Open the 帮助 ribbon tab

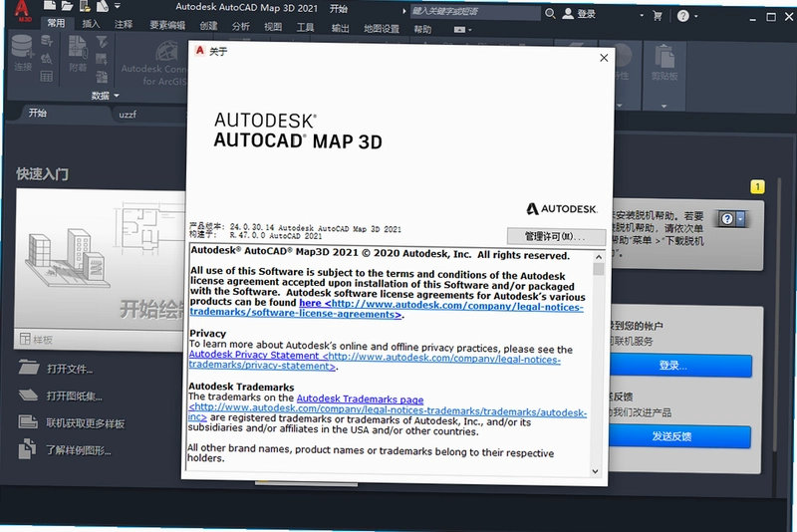point(422,29)
